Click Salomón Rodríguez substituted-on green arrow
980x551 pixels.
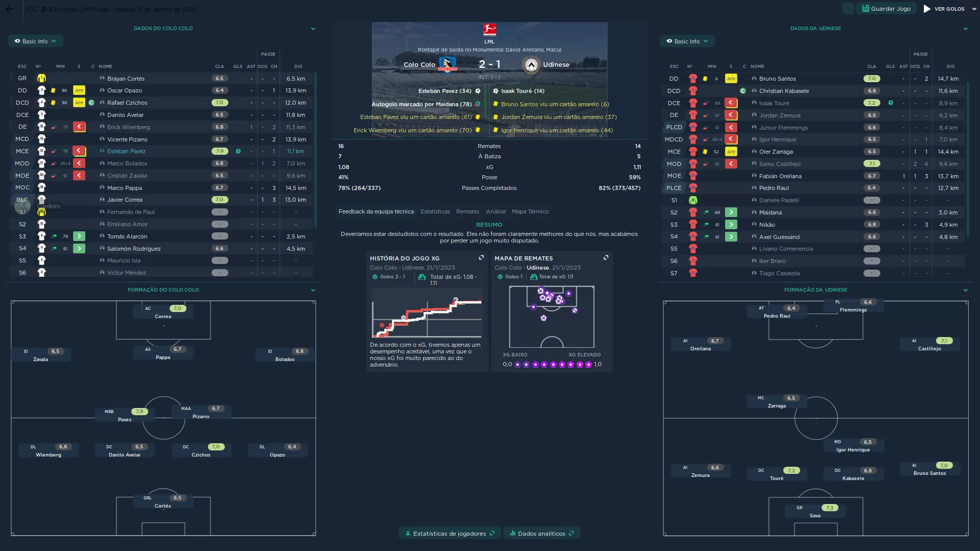79,249
